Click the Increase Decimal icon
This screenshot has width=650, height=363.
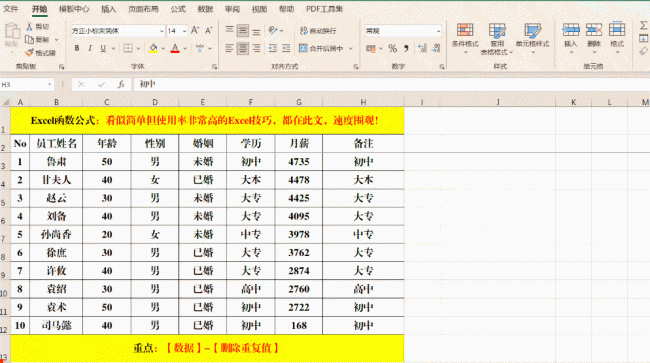coord(422,48)
